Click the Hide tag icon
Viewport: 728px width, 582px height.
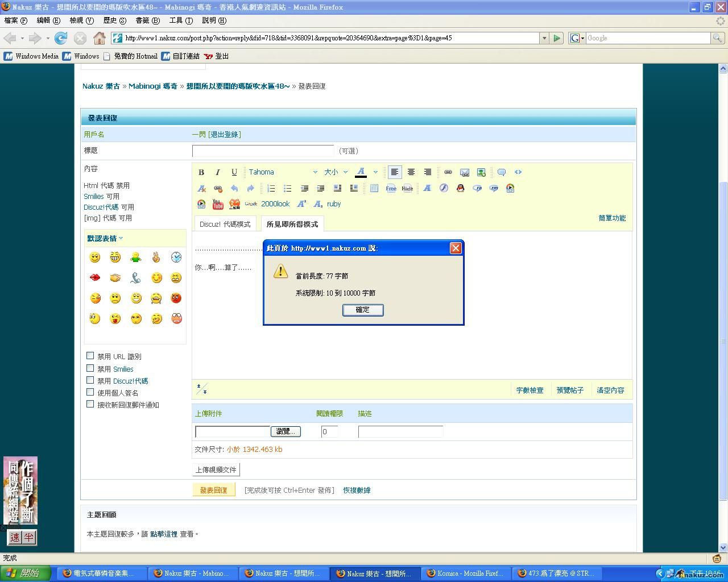coord(407,188)
